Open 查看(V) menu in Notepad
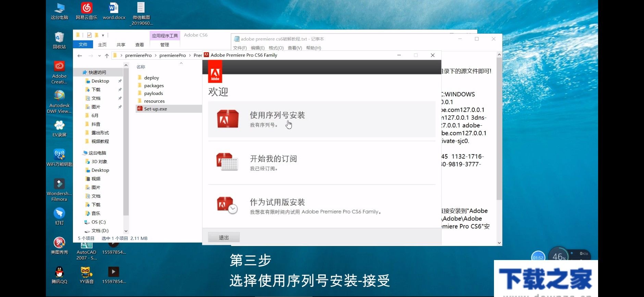Viewport: 644px width, 297px height. coord(295,48)
